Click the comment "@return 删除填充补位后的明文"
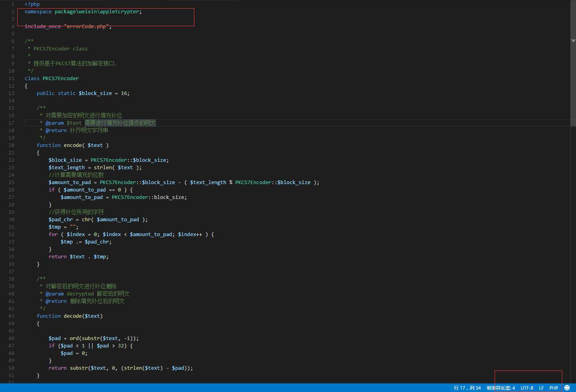This screenshot has width=576, height=392. (85, 301)
